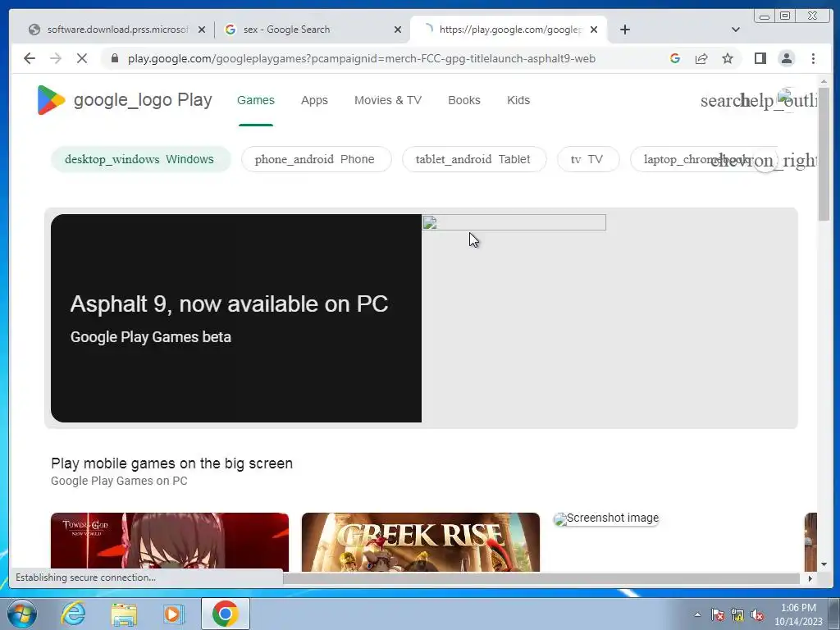Click 'Google Play Games on PC' subtitle

tap(120, 481)
